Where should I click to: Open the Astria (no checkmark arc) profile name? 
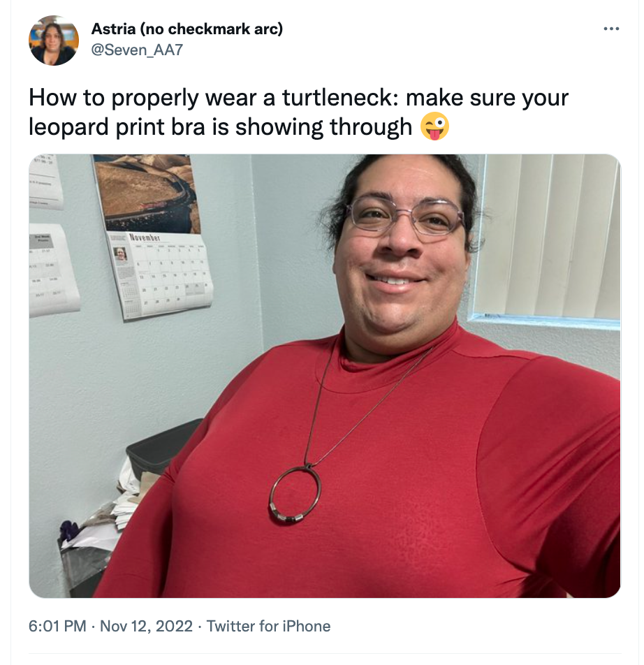(187, 29)
